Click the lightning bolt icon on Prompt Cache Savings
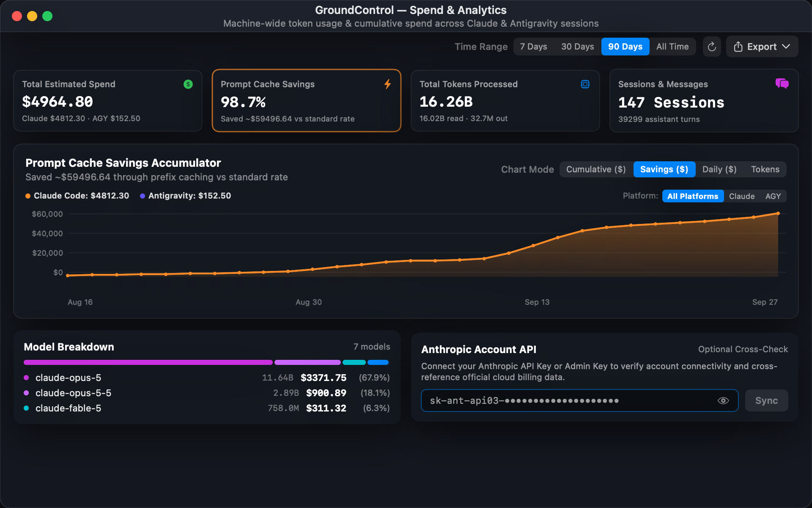This screenshot has height=508, width=812. (x=387, y=84)
